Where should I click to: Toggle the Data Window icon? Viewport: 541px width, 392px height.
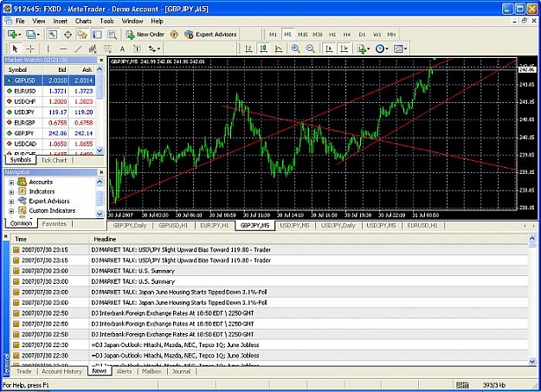68,34
